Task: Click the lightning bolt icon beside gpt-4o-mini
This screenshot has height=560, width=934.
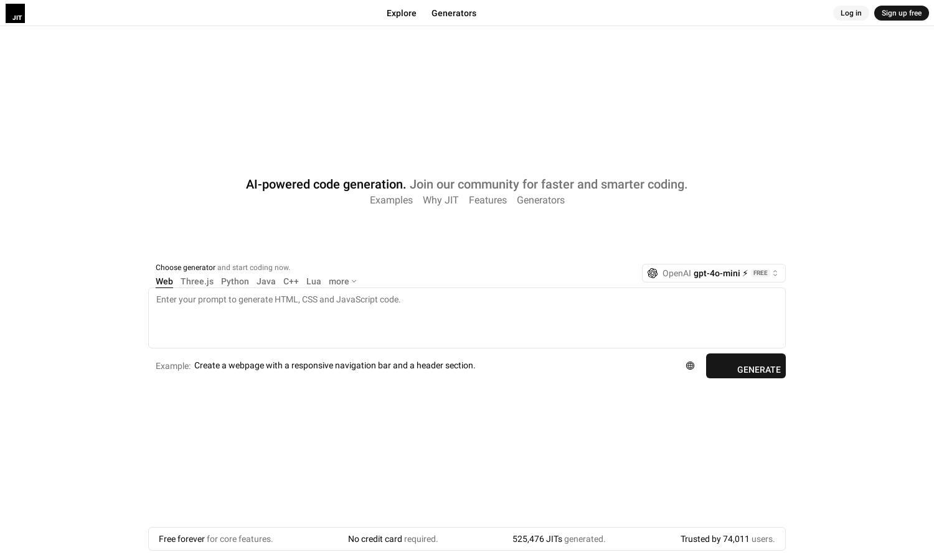Action: pos(745,273)
